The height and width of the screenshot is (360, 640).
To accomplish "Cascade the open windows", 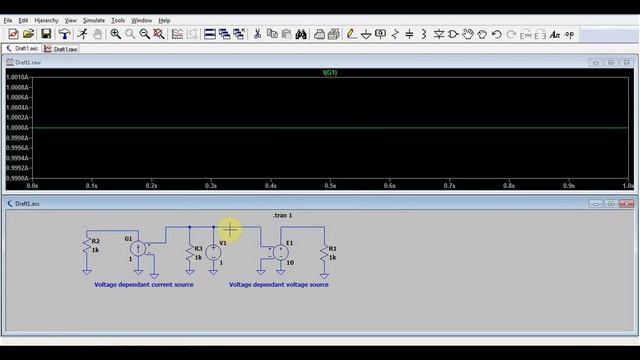I will click(224, 34).
